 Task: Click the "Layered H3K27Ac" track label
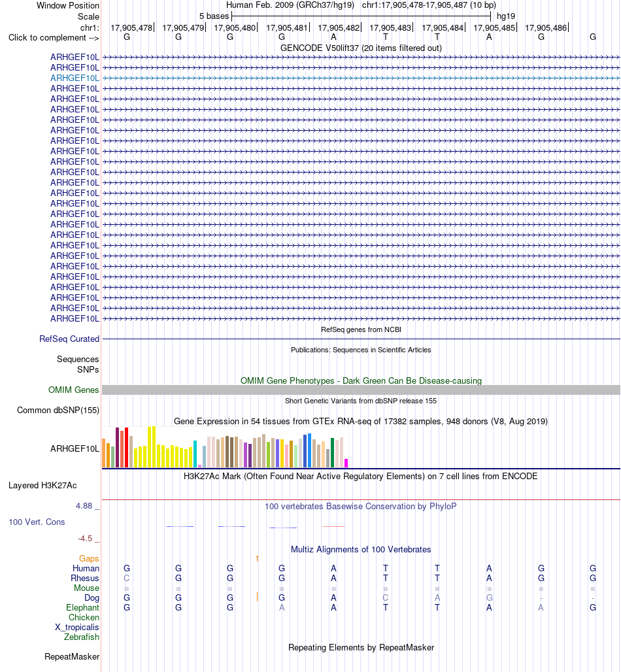[x=42, y=486]
